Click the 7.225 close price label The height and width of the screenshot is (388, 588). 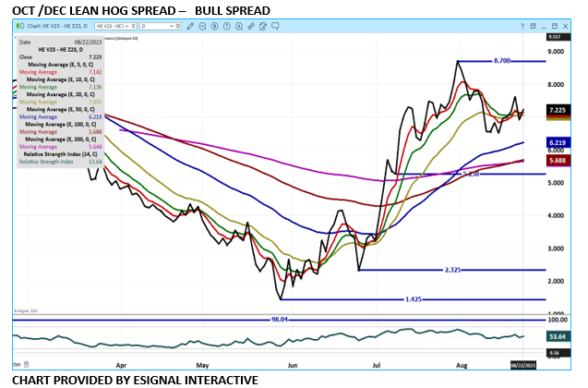coord(557,110)
